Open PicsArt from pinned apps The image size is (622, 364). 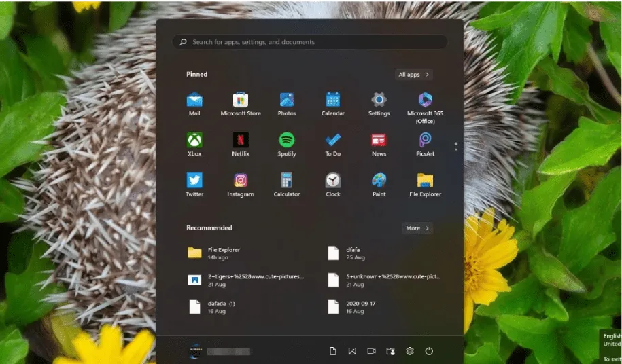point(425,141)
